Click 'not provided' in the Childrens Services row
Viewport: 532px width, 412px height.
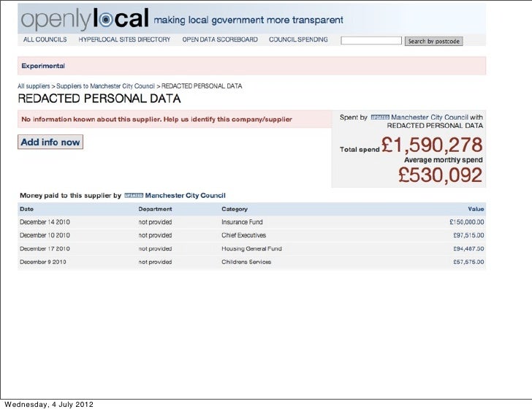pos(155,262)
